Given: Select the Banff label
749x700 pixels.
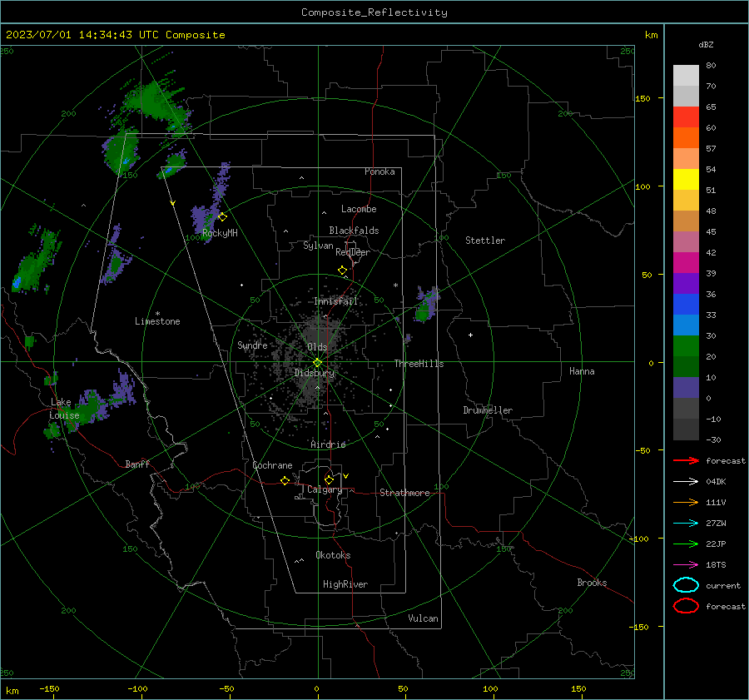Looking at the screenshot, I should coord(137,464).
